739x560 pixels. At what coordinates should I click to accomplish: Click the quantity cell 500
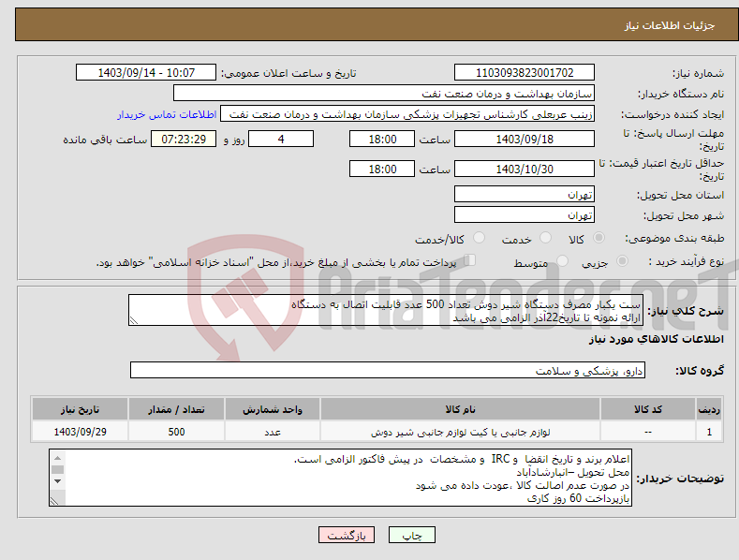point(176,432)
